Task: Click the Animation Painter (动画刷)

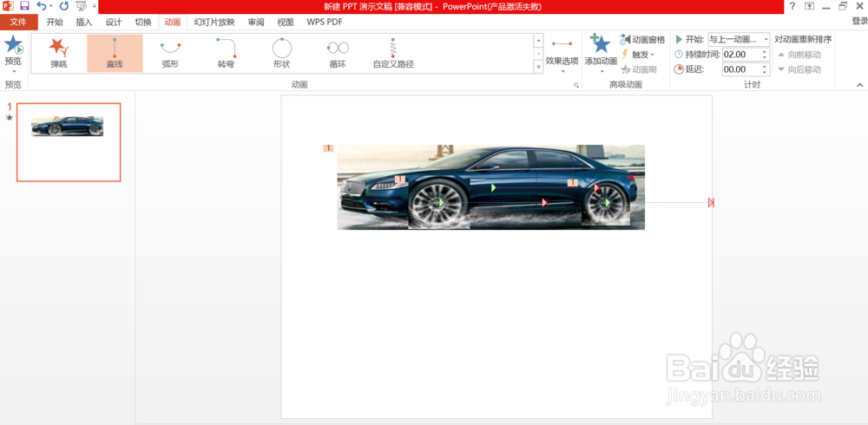Action: pos(639,69)
